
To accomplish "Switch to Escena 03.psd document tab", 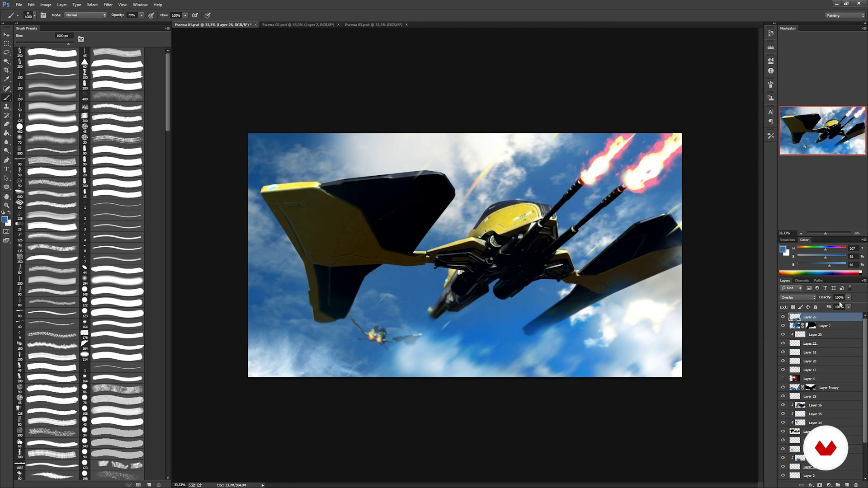I will [373, 25].
